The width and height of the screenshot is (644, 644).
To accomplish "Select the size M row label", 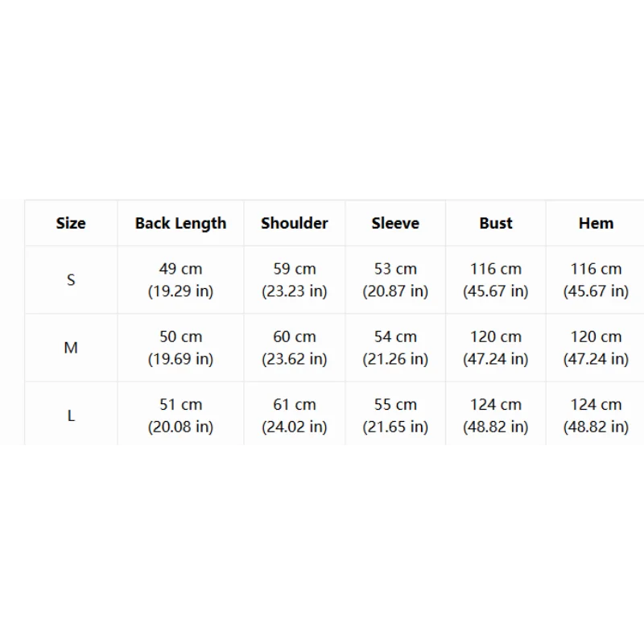I will (x=71, y=348).
